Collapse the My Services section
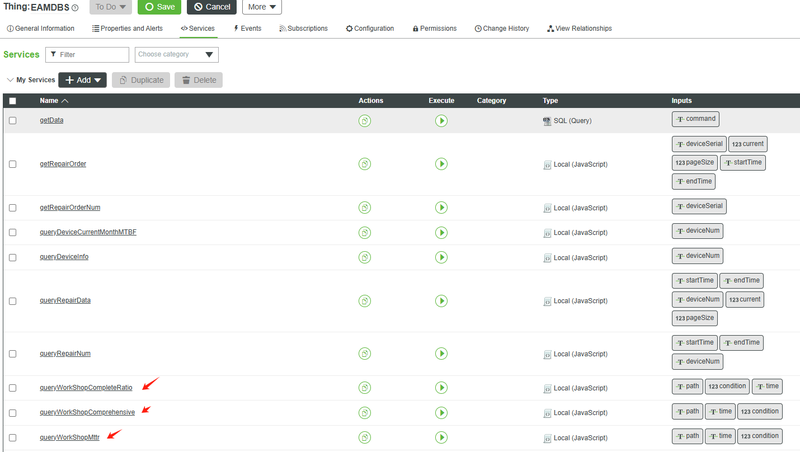The image size is (800, 452). pos(10,80)
